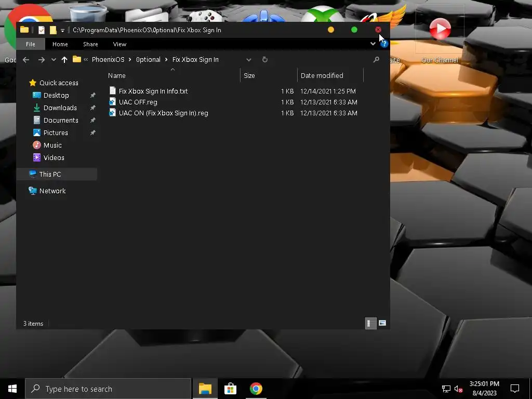532x399 pixels.
Task: Open Quick access in navigation pane
Action: tap(59, 83)
